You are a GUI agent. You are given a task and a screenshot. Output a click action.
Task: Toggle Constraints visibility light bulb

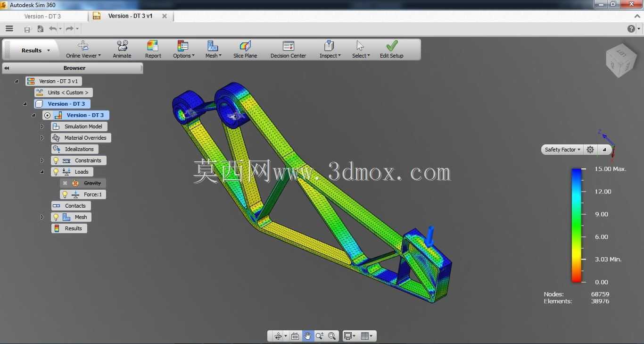[56, 160]
